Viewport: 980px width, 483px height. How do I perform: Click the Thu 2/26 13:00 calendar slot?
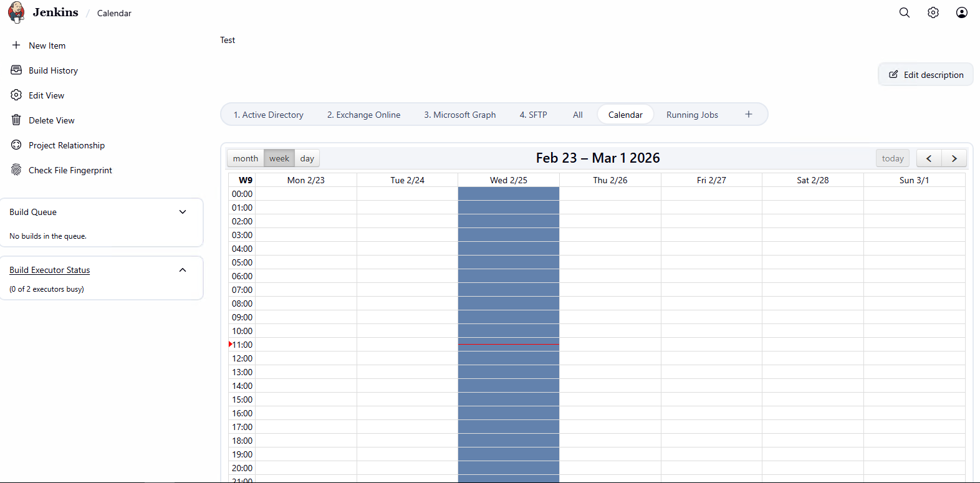[610, 372]
